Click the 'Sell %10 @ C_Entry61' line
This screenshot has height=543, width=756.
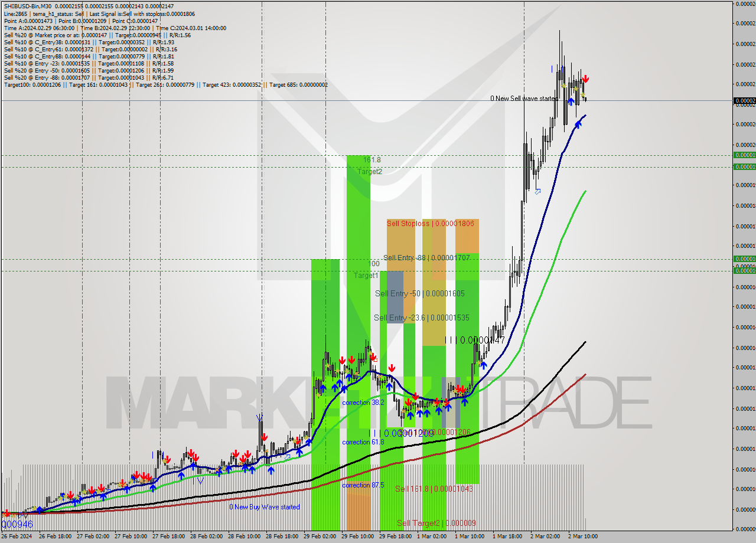(90, 49)
